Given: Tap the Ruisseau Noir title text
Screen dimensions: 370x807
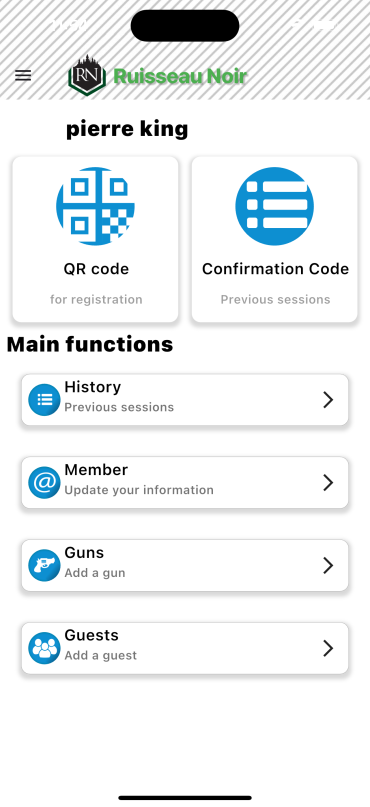Looking at the screenshot, I should (x=180, y=76).
